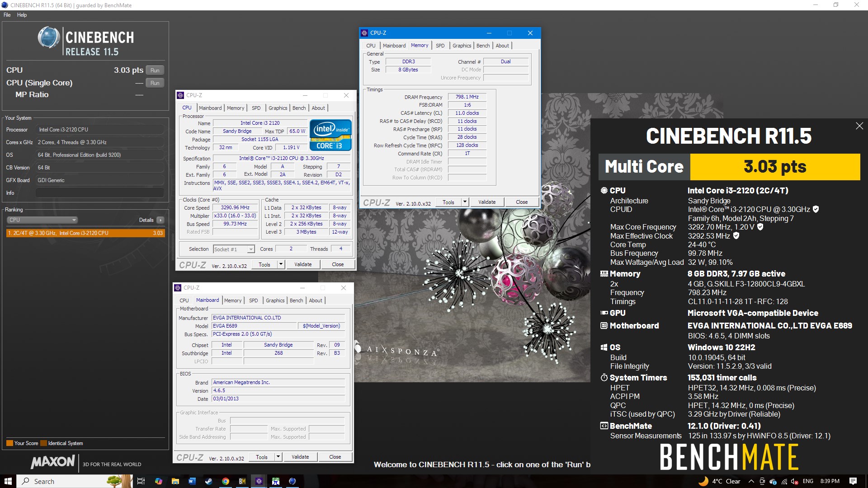The image size is (868, 488).
Task: Open Memory tab in CPU-Z mainboard window
Action: [x=233, y=300]
